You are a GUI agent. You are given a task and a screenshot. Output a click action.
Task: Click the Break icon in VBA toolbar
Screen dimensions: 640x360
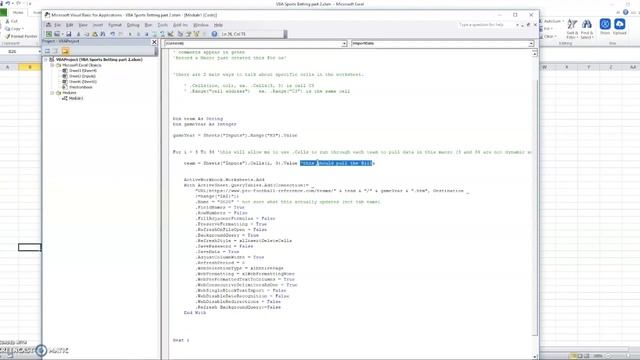[x=138, y=34]
